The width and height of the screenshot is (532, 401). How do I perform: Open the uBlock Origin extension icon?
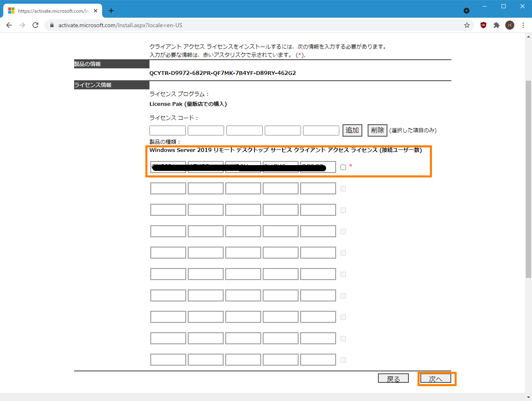[x=483, y=25]
